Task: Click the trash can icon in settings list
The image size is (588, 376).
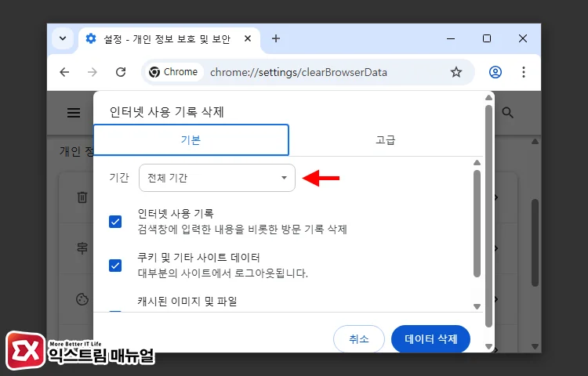Action: tap(82, 197)
